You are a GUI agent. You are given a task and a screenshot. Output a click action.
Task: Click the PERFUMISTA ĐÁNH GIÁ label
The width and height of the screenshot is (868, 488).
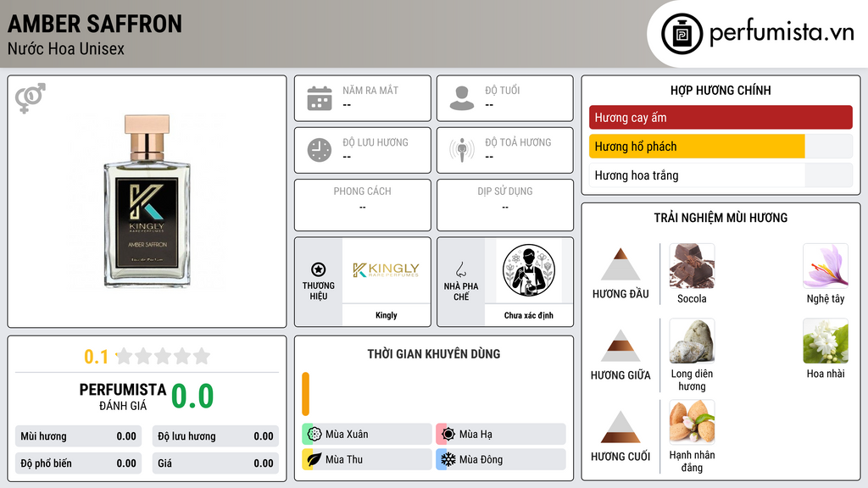123,396
